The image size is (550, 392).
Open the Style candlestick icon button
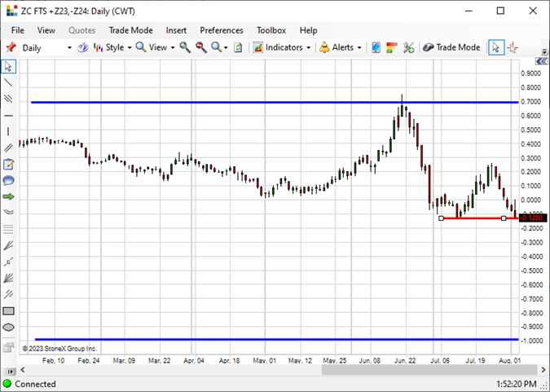(x=99, y=47)
